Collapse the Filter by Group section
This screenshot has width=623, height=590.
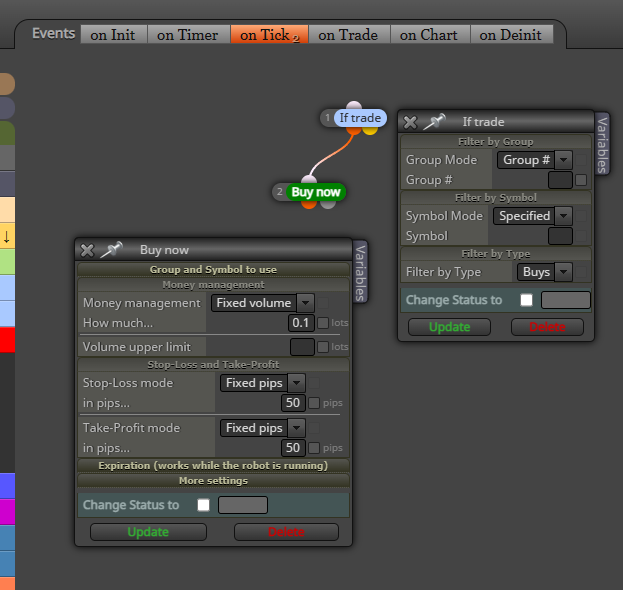tap(495, 142)
